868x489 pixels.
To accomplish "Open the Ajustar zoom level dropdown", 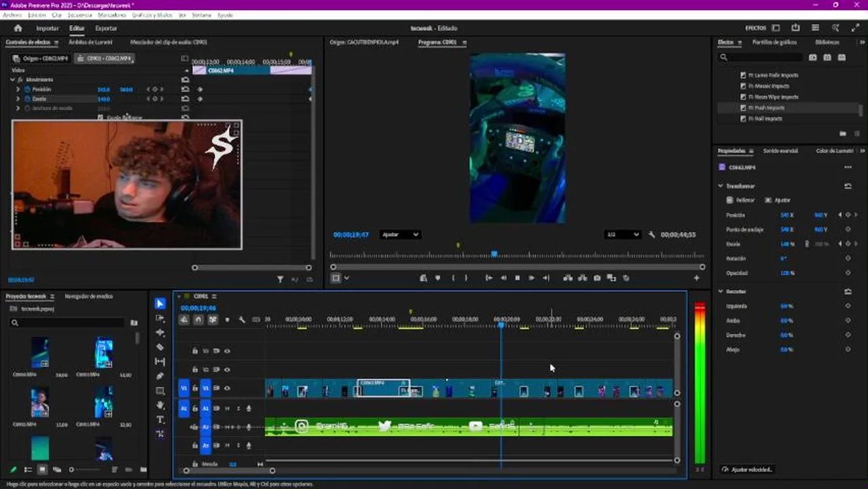I will (399, 234).
